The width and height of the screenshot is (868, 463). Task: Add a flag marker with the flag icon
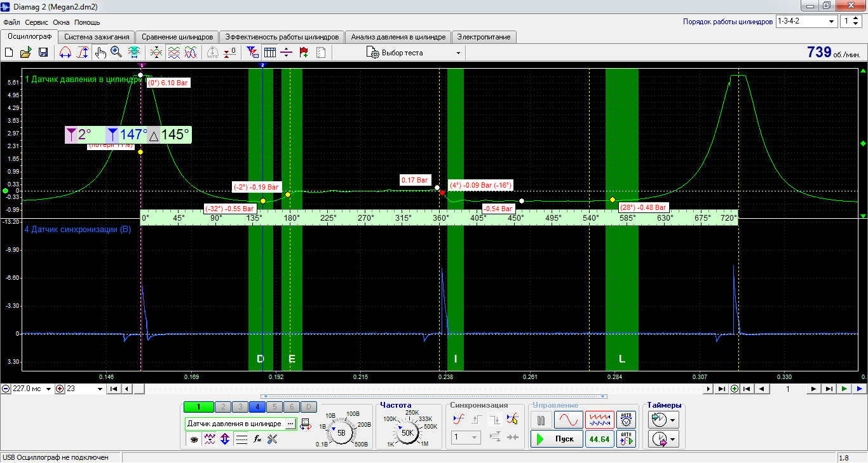tap(304, 53)
